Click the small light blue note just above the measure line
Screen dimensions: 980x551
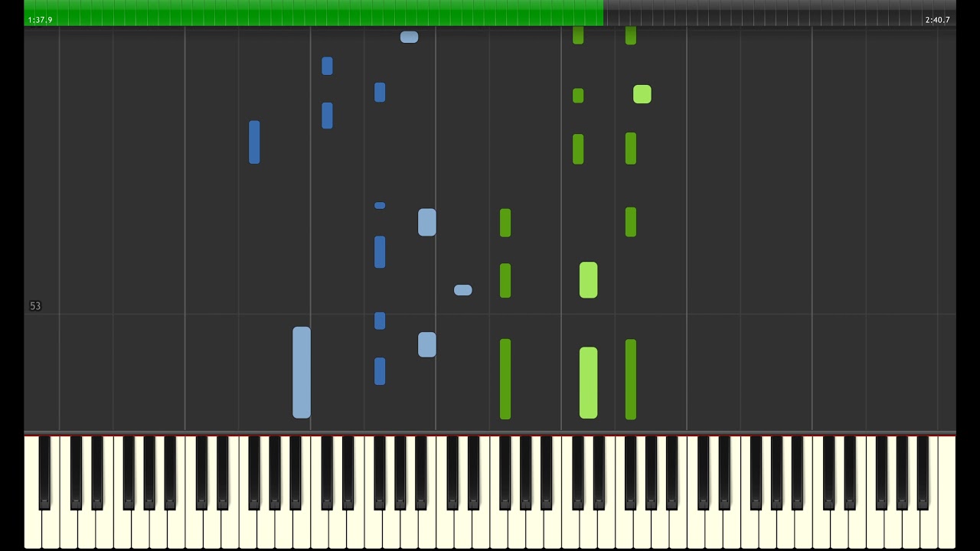[463, 290]
